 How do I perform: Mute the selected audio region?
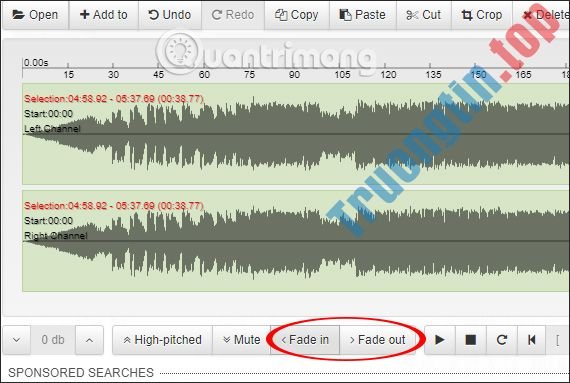pos(242,340)
